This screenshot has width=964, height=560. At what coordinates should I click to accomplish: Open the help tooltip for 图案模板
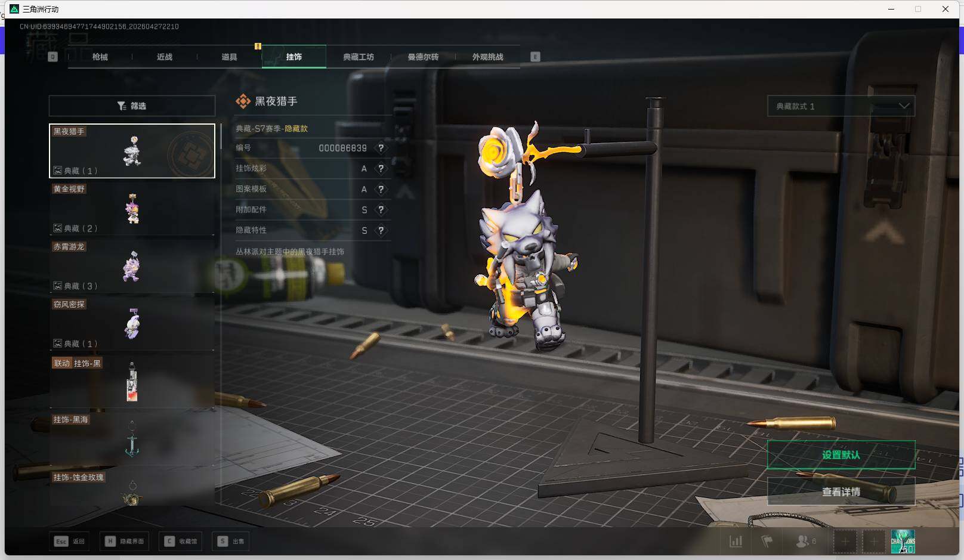pyautogui.click(x=381, y=189)
